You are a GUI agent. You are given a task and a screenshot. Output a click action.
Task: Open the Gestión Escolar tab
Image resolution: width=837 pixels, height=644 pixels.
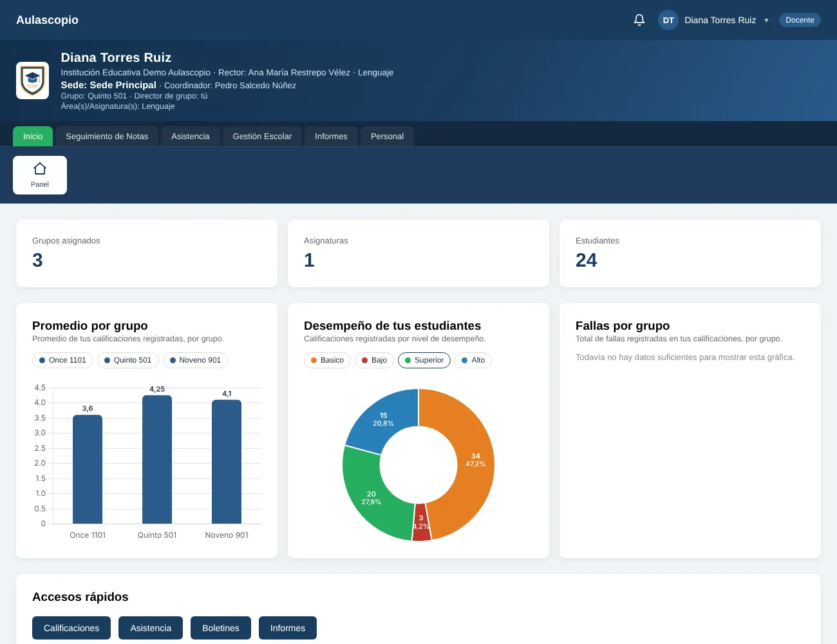(262, 137)
